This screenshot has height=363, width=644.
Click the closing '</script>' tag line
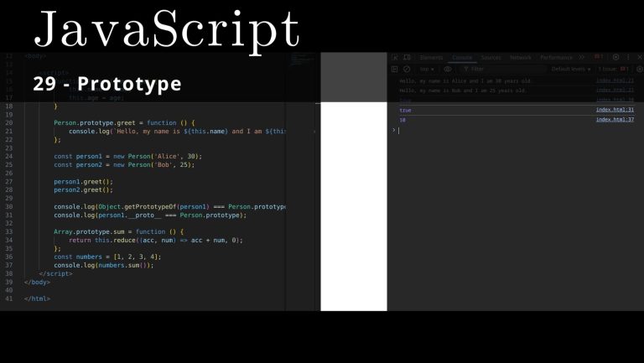click(56, 273)
